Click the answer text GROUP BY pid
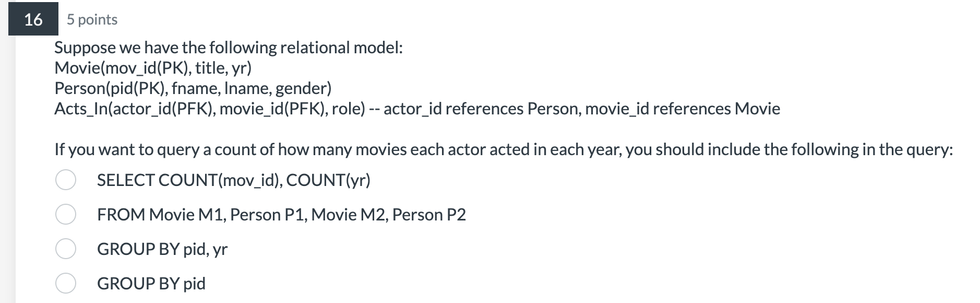 (151, 283)
